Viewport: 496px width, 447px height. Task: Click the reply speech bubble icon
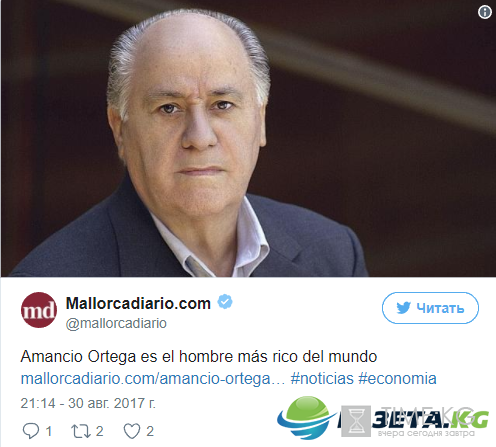click(31, 431)
